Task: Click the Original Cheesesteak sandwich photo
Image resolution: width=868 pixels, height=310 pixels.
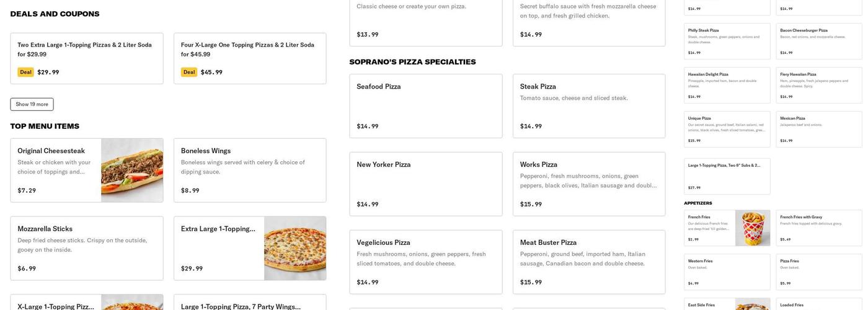Action: 132,170
